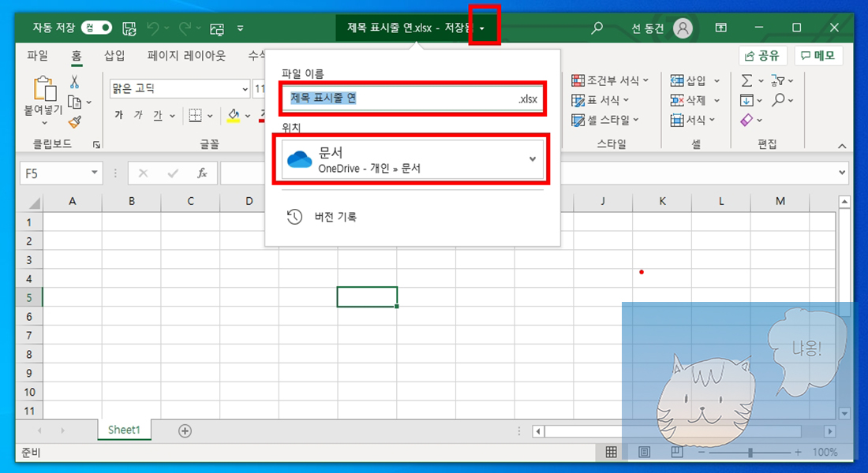The image size is (868, 473).
Task: Click the vertical scrollbar up arrow
Action: pos(844,202)
